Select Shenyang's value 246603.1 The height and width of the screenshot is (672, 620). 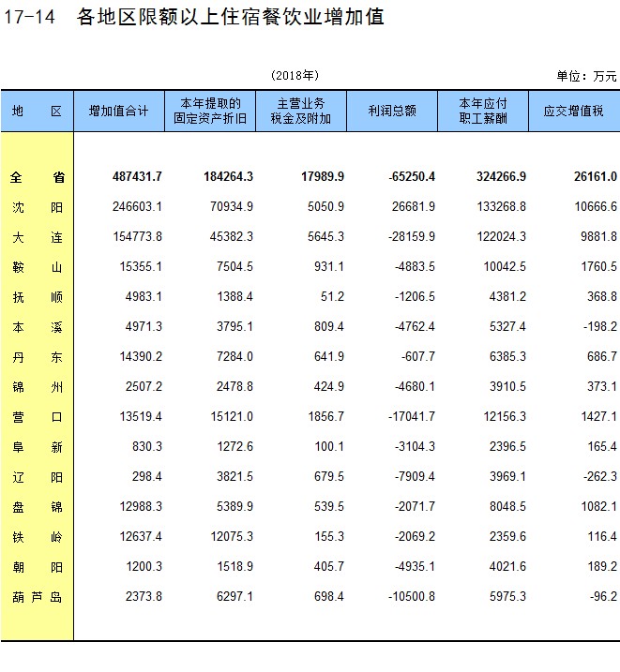pos(137,206)
